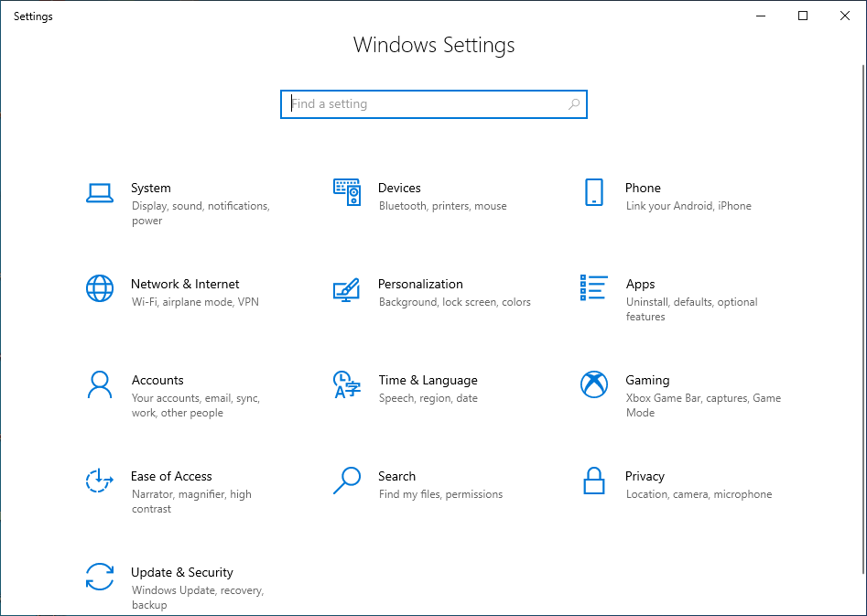Open the Update & Security title
This screenshot has height=616, width=867.
(182, 573)
